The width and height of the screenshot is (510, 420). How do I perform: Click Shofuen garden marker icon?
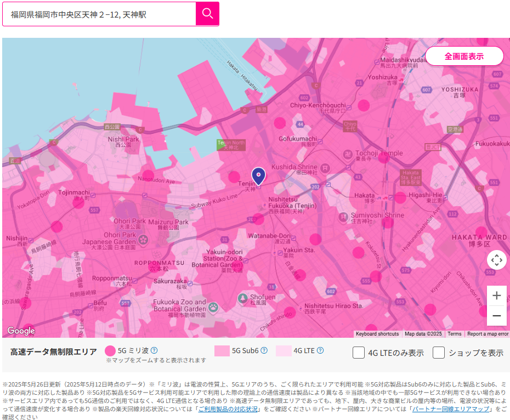click(242, 298)
